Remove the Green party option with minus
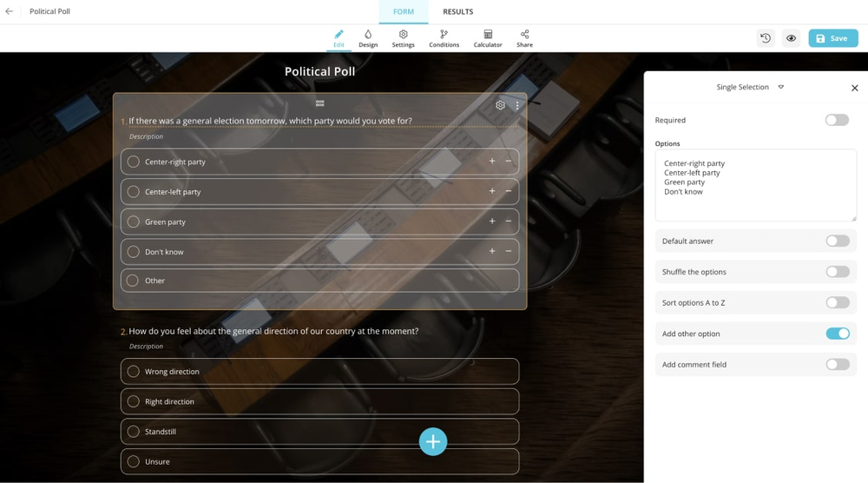 coord(509,222)
